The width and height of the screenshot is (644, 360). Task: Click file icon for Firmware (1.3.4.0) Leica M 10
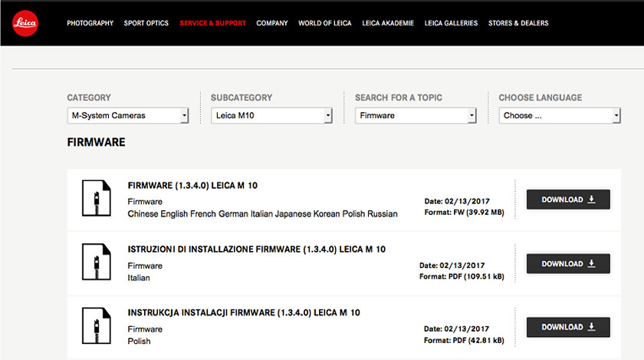pyautogui.click(x=97, y=198)
